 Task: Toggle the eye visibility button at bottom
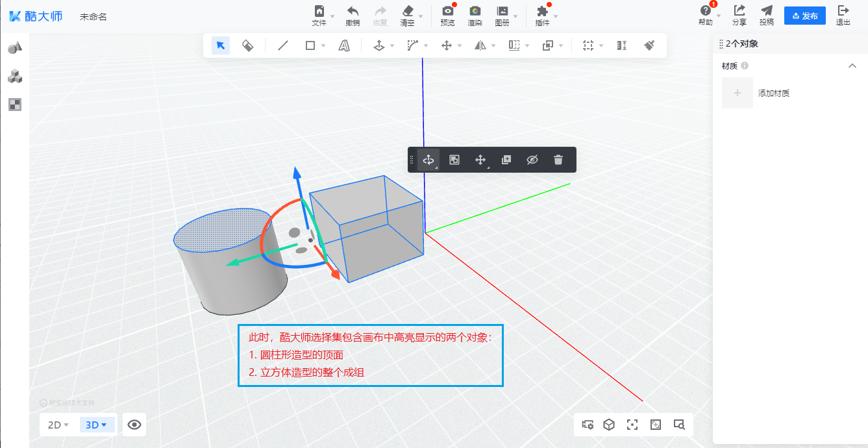pos(134,425)
